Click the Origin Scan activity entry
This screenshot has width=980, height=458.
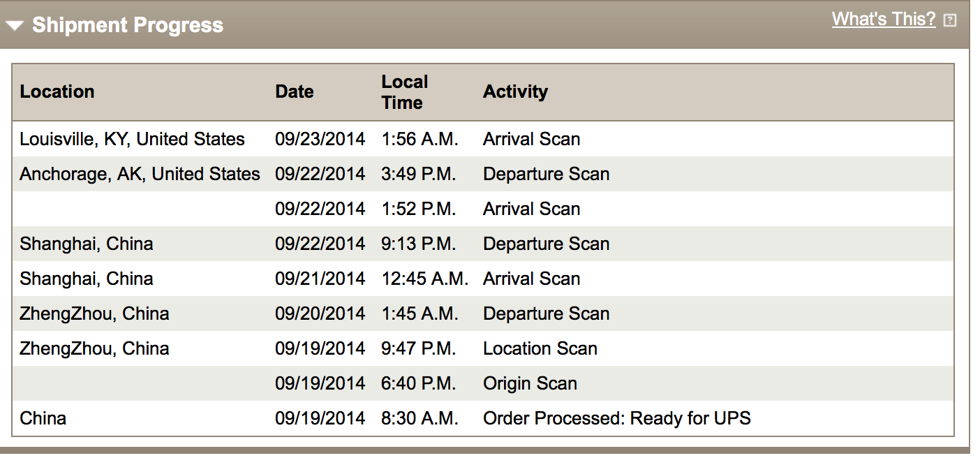point(530,383)
